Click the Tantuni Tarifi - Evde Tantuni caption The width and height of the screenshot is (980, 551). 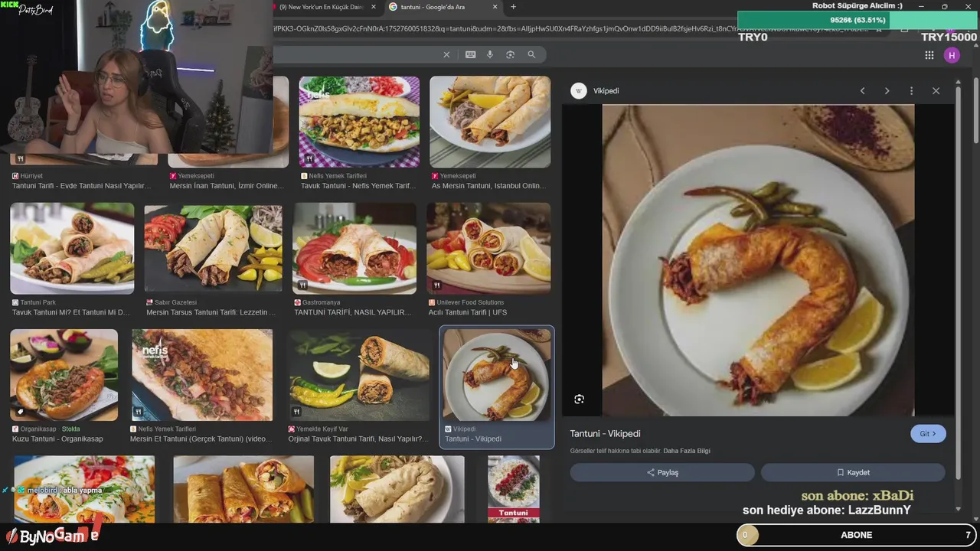click(80, 186)
